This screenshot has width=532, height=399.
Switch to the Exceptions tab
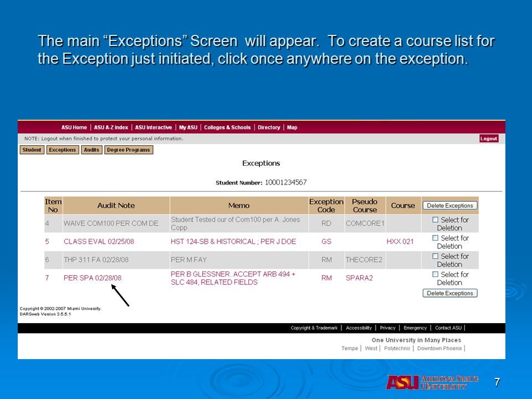coord(63,150)
